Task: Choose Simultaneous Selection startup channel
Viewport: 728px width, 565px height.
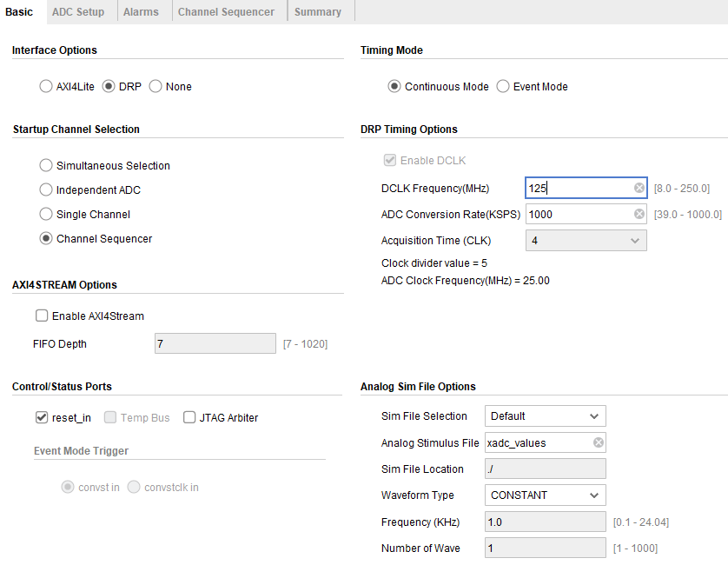Action: click(x=45, y=165)
